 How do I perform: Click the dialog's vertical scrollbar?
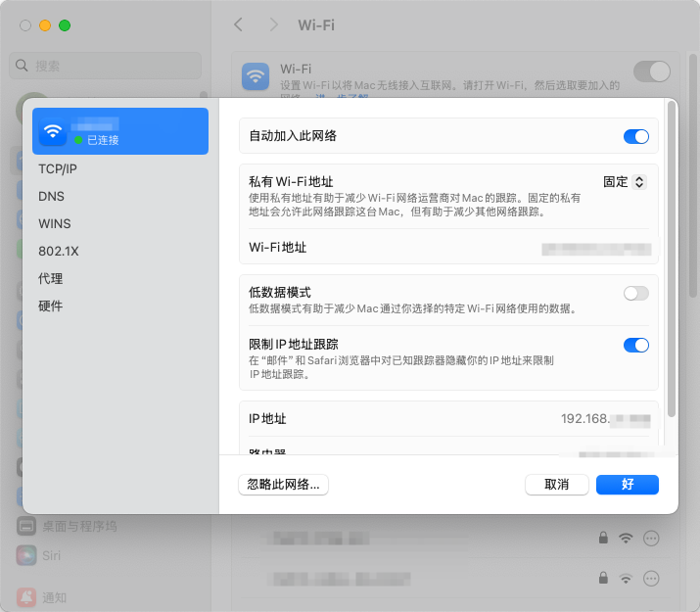click(x=671, y=259)
